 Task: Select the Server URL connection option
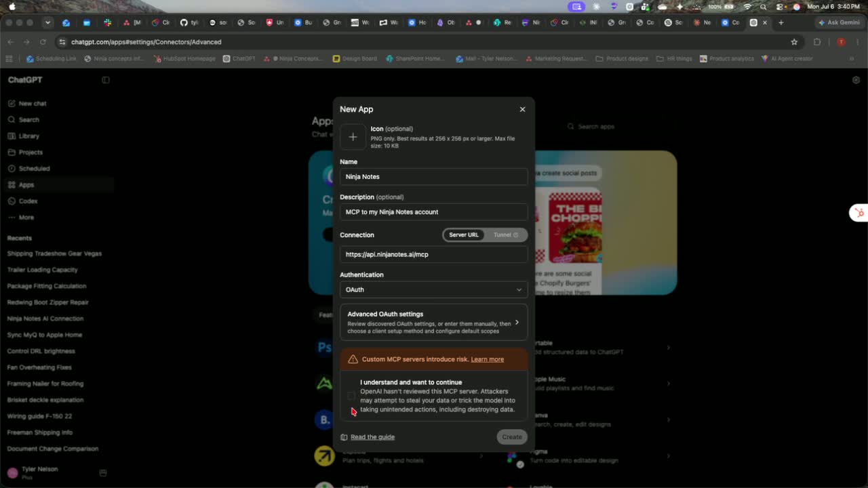tap(464, 235)
